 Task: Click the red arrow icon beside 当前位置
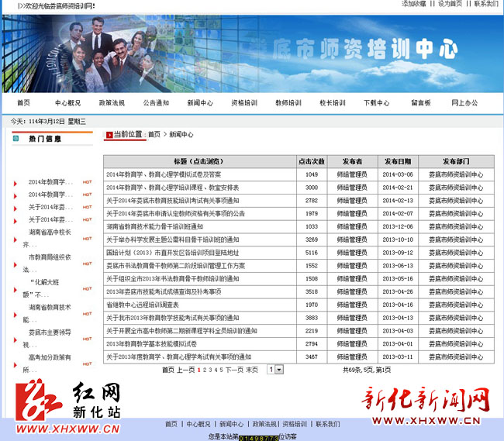click(109, 135)
